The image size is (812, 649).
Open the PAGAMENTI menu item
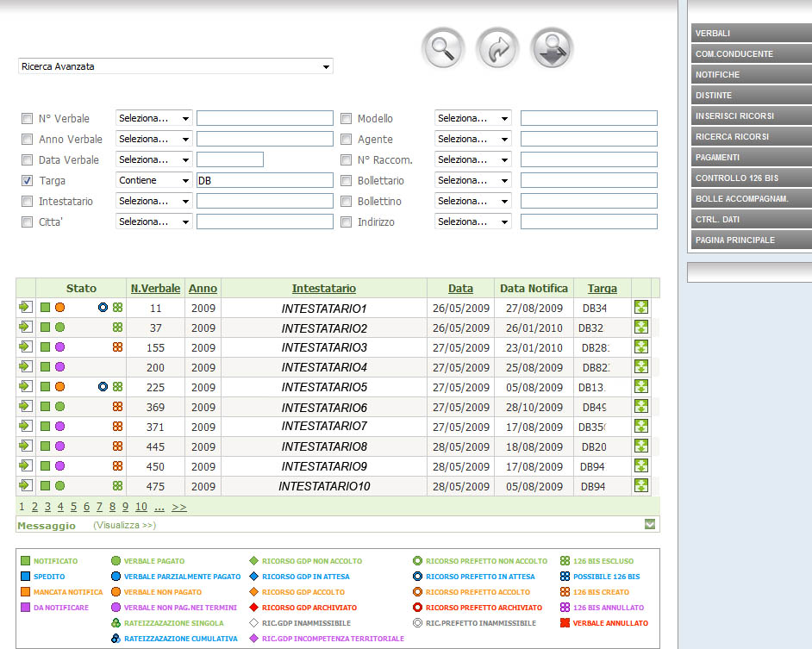pyautogui.click(x=752, y=158)
